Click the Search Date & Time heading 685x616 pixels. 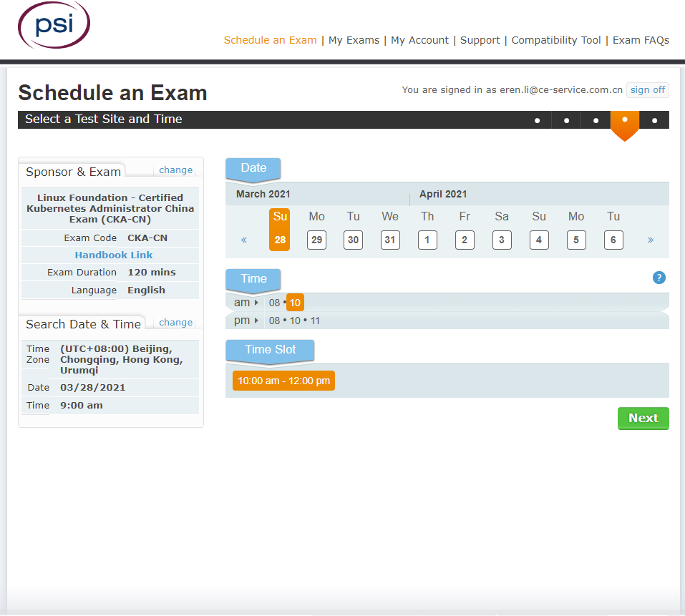tap(83, 324)
